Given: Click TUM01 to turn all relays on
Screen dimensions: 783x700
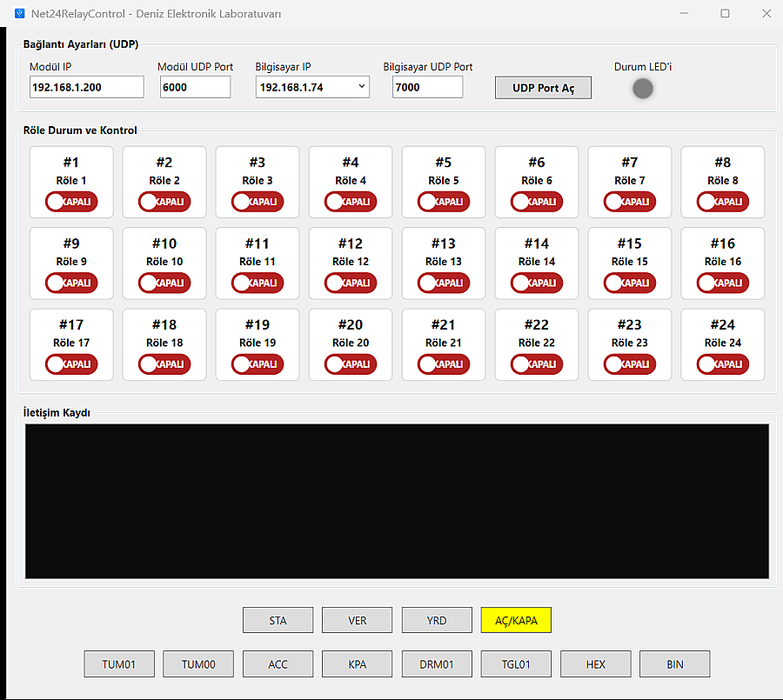Looking at the screenshot, I should [x=119, y=664].
